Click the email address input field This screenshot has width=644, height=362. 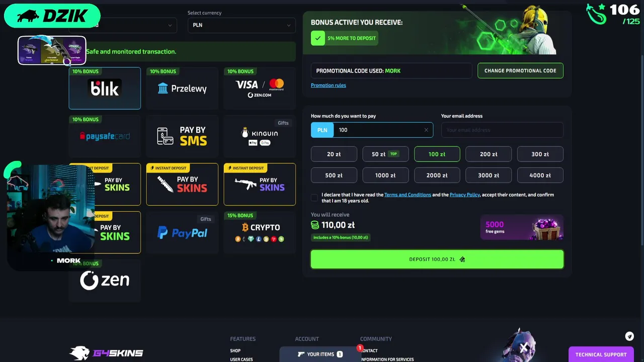pos(502,130)
